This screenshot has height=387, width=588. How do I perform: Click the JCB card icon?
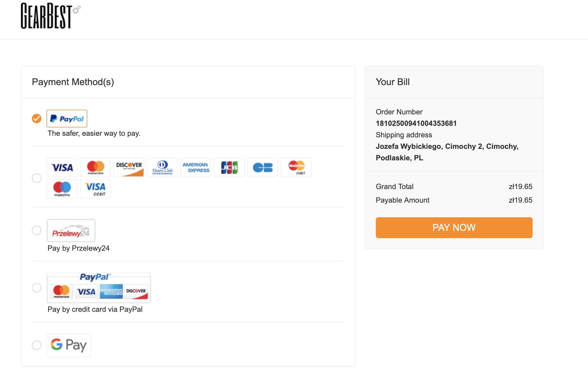[229, 167]
